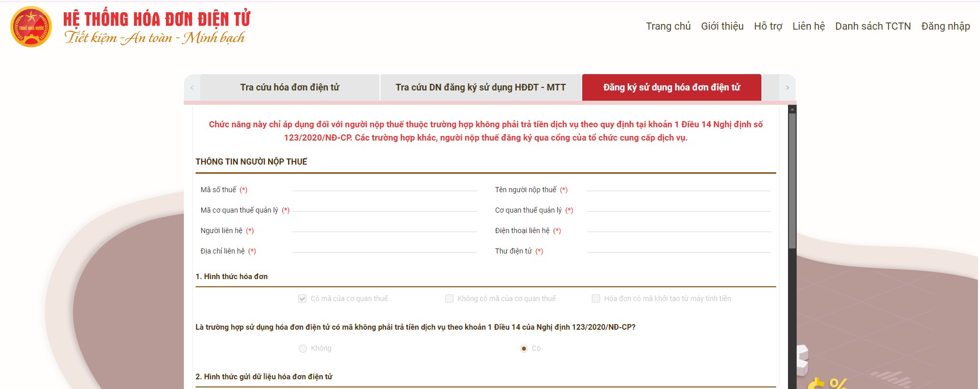Click the right tab scroll arrow
Viewport: 980px width, 389px height.
point(787,87)
